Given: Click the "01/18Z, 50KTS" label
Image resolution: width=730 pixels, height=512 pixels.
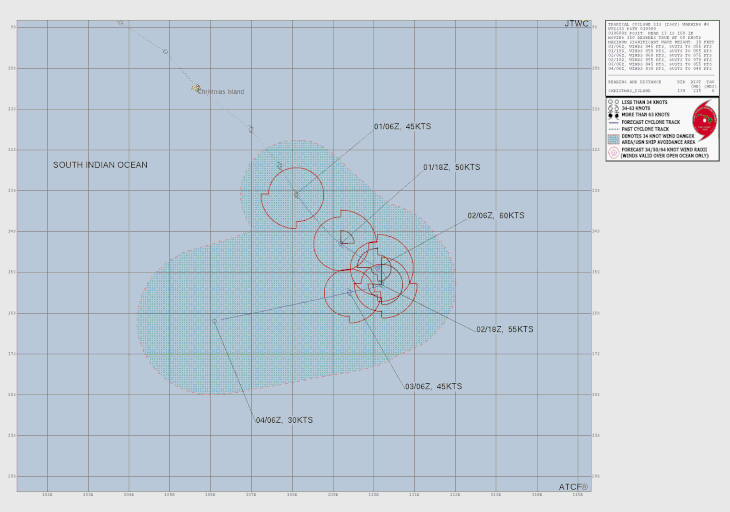Looking at the screenshot, I should point(452,167).
